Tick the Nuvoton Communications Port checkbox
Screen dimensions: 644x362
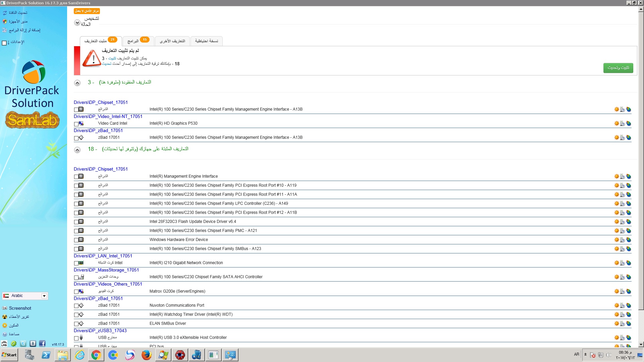click(x=76, y=306)
